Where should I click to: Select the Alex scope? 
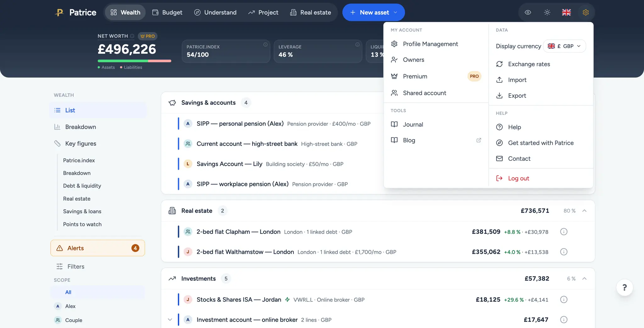tap(97, 306)
